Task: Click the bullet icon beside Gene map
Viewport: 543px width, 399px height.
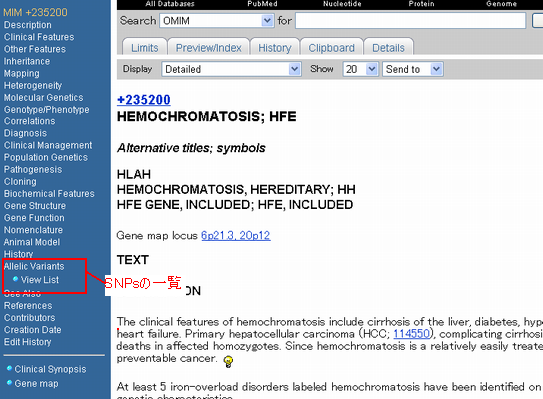Action: pyautogui.click(x=9, y=382)
